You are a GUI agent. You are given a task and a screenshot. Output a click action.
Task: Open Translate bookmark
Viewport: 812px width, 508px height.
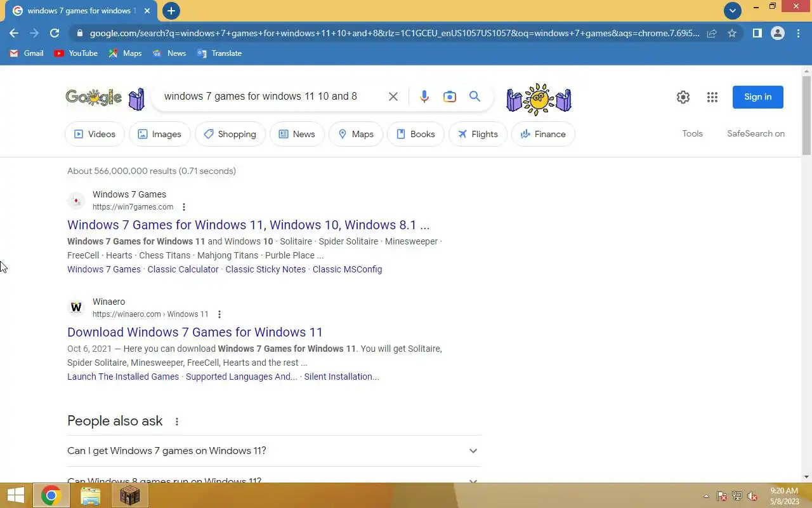pyautogui.click(x=219, y=53)
